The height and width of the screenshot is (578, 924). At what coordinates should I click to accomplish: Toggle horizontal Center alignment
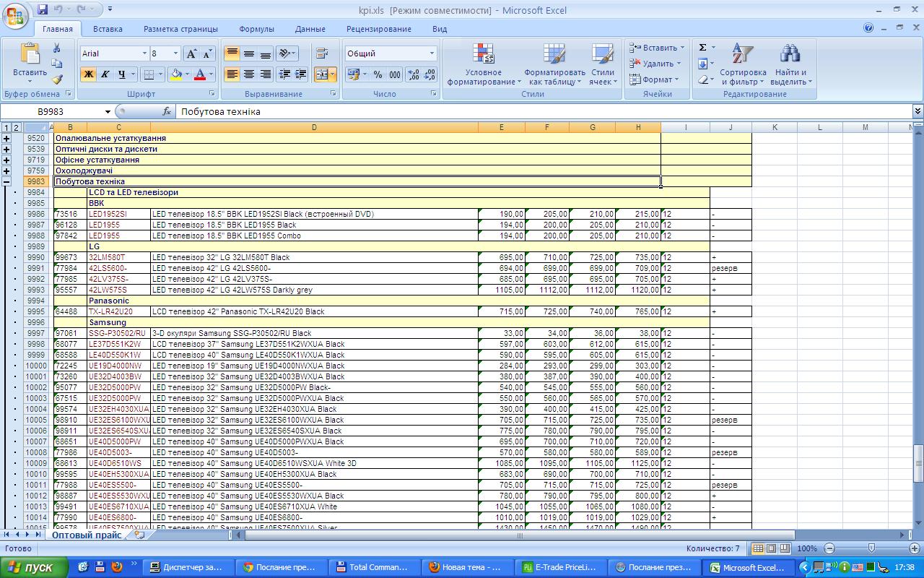(249, 74)
